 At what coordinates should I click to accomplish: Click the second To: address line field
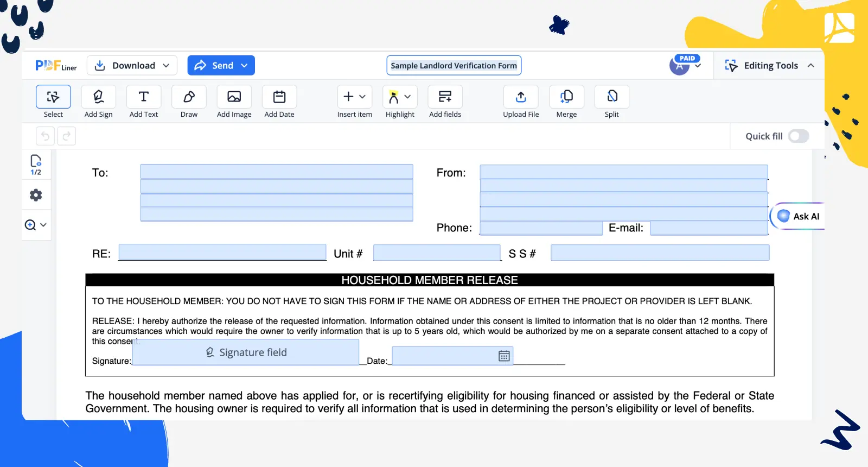click(277, 186)
